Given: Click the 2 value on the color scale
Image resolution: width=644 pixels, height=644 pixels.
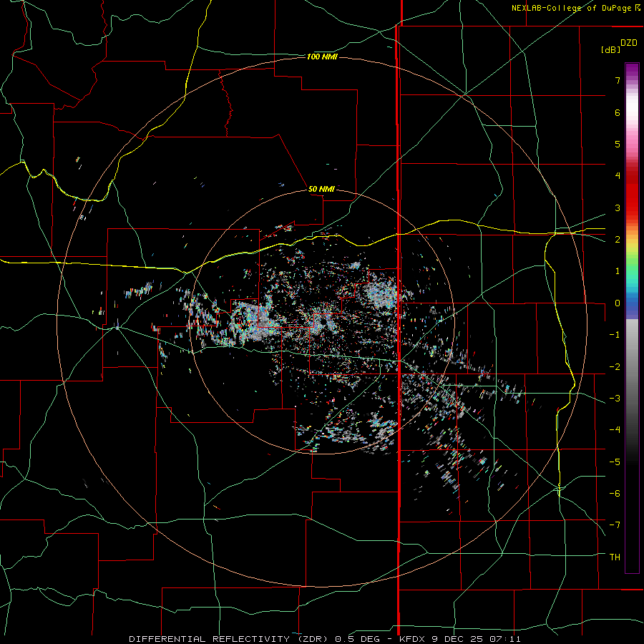Looking at the screenshot, I should pos(618,240).
